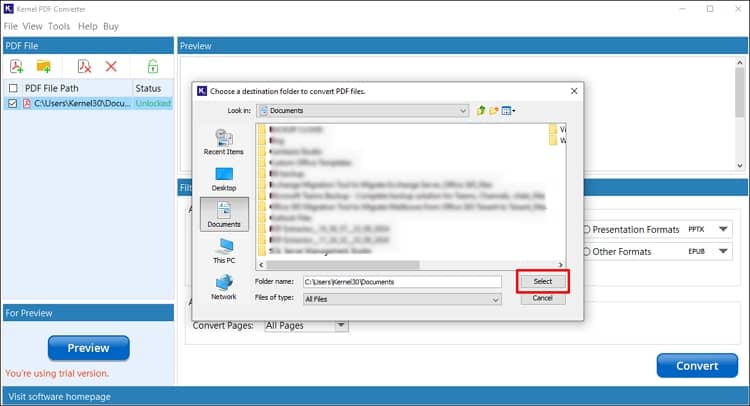750x406 pixels.
Task: Open the View Menu icon in the dialog
Action: coord(508,110)
